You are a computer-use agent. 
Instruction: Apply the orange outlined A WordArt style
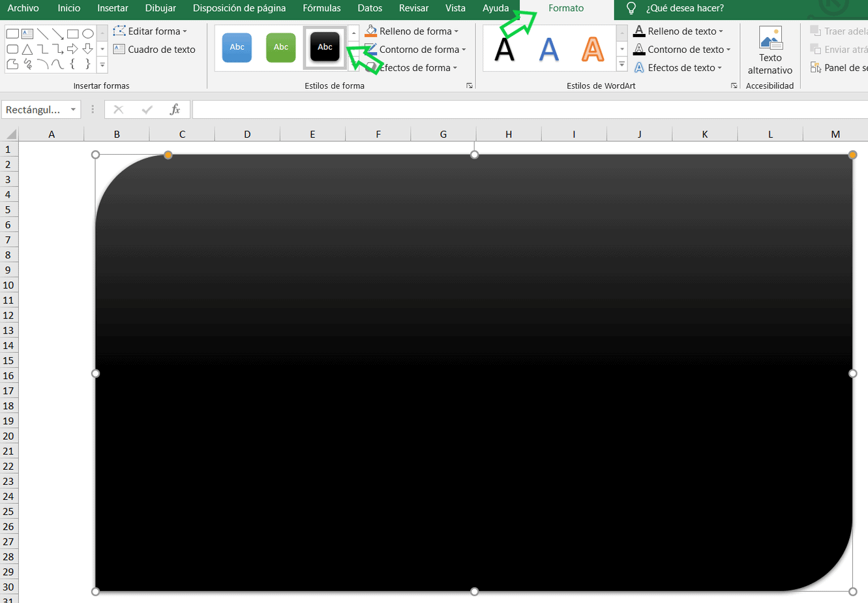(x=593, y=49)
